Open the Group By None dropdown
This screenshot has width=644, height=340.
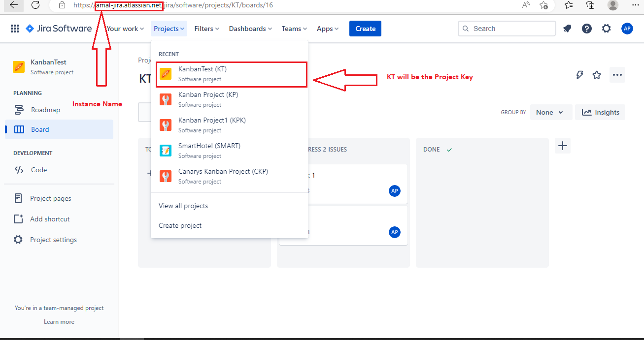pyautogui.click(x=551, y=112)
